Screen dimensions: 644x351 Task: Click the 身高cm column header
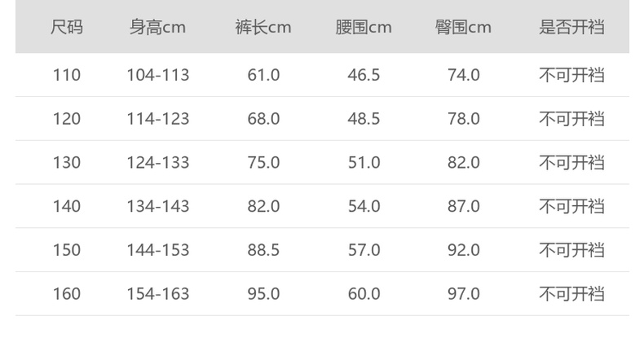coord(157,28)
